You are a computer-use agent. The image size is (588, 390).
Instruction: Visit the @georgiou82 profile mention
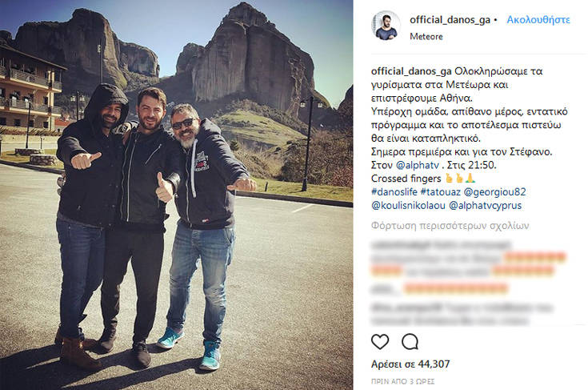tap(494, 192)
